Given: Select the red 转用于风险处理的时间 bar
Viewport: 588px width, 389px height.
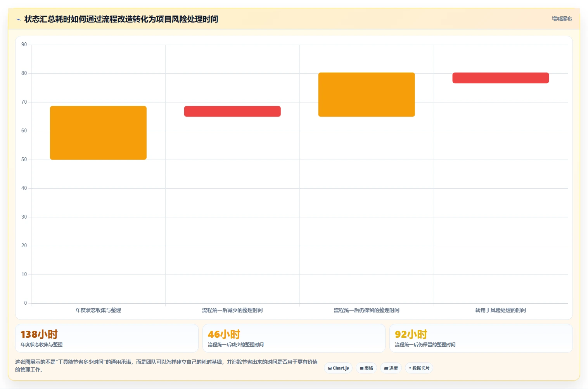Looking at the screenshot, I should point(501,78).
